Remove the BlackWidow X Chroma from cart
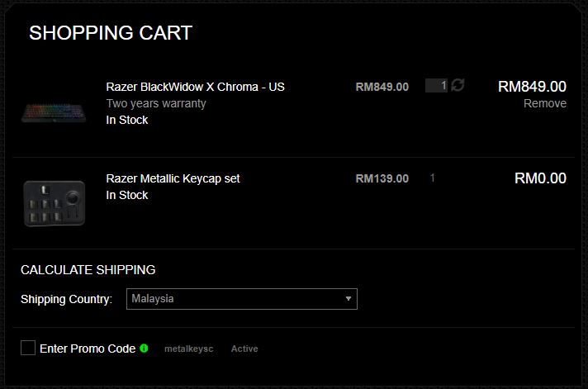588x389 pixels. point(545,103)
